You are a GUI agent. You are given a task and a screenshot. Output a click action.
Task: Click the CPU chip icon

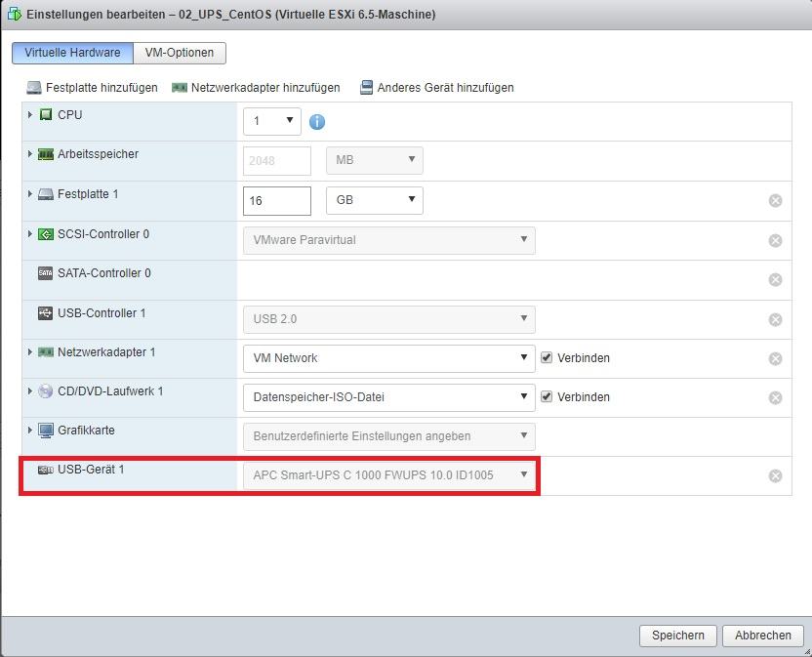coord(46,114)
